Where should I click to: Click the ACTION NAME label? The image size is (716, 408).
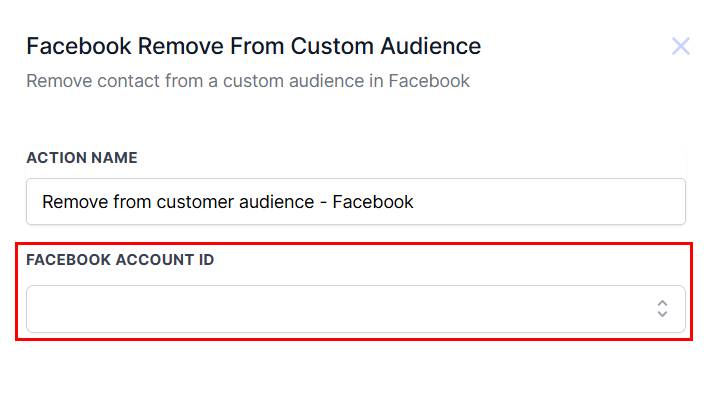tap(82, 158)
